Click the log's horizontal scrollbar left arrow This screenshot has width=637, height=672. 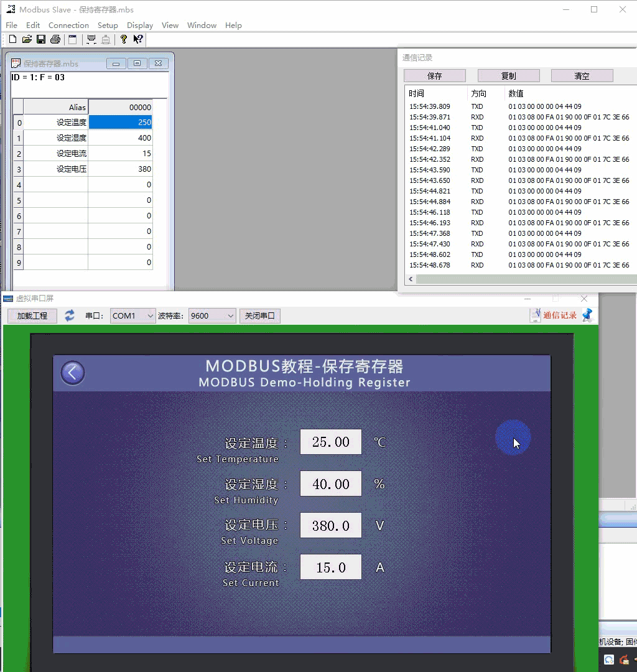tap(411, 279)
